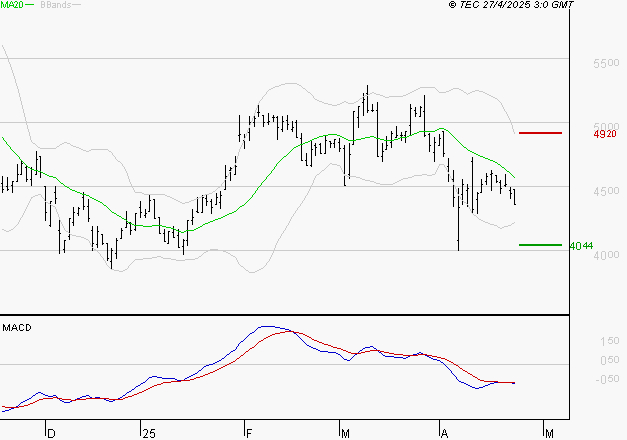Click the green 4044 support value
Image resolution: width=627 pixels, height=440 pixels.
581,246
